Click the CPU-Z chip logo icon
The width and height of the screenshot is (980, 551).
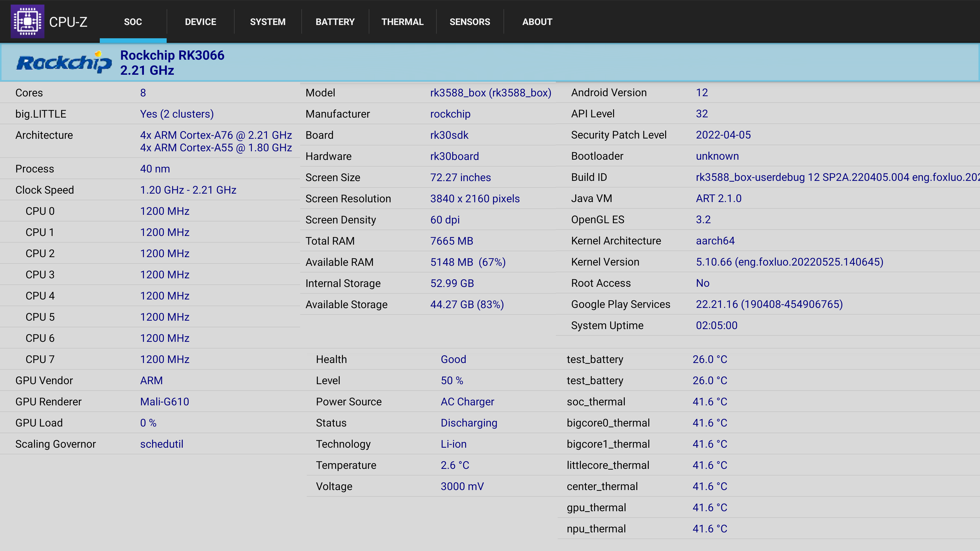[x=27, y=21]
